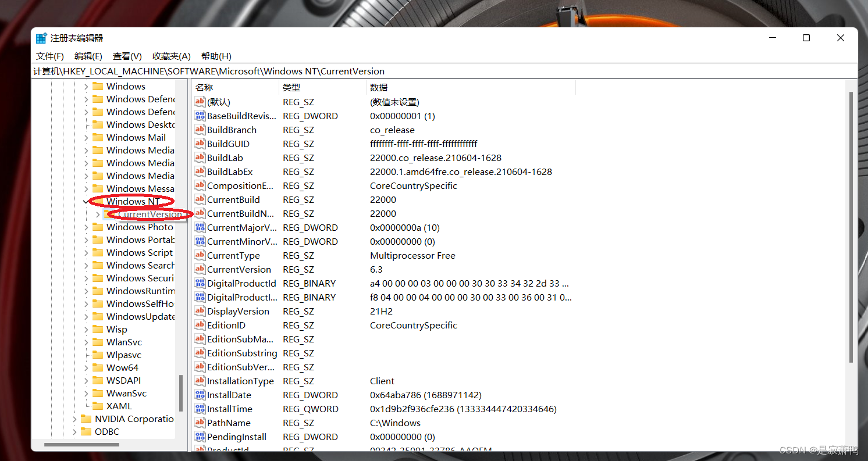
Task: Click the BuildBranch string value icon
Action: coord(200,130)
